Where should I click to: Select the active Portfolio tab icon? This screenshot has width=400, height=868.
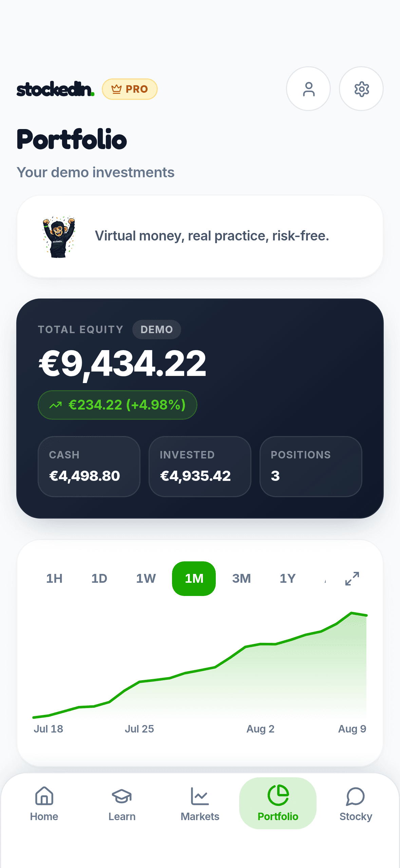(278, 795)
